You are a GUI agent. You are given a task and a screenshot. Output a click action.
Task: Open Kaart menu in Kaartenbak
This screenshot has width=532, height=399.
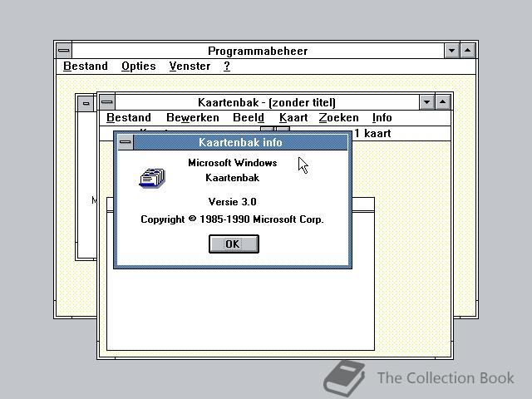coord(293,117)
